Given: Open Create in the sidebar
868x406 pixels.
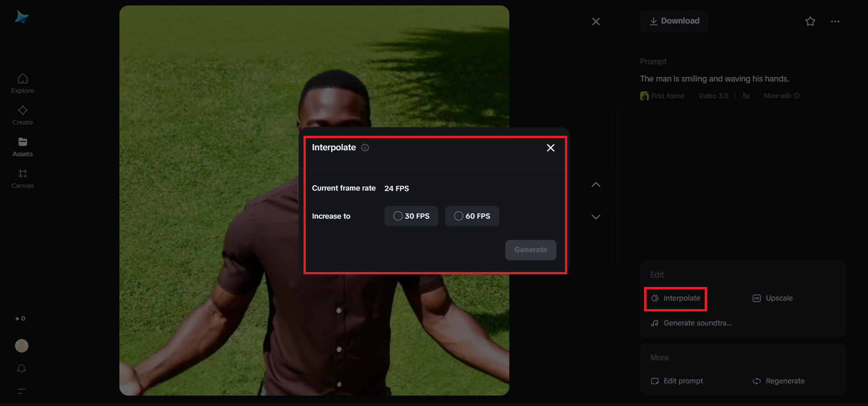Looking at the screenshot, I should pyautogui.click(x=23, y=115).
